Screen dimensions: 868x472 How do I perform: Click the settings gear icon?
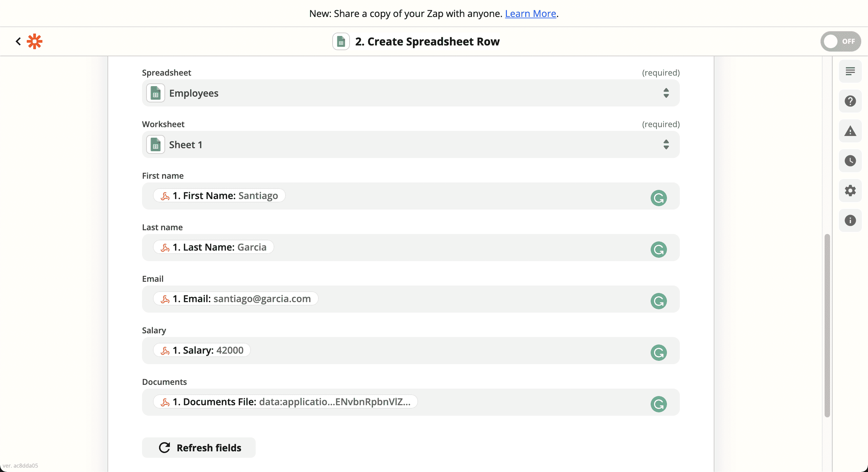(x=850, y=191)
